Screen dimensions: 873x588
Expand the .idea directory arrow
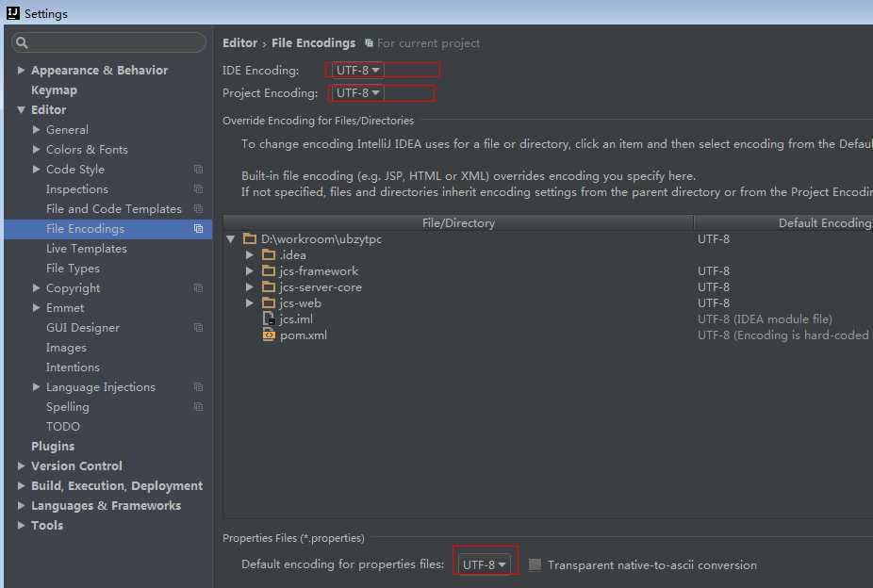[x=250, y=254]
